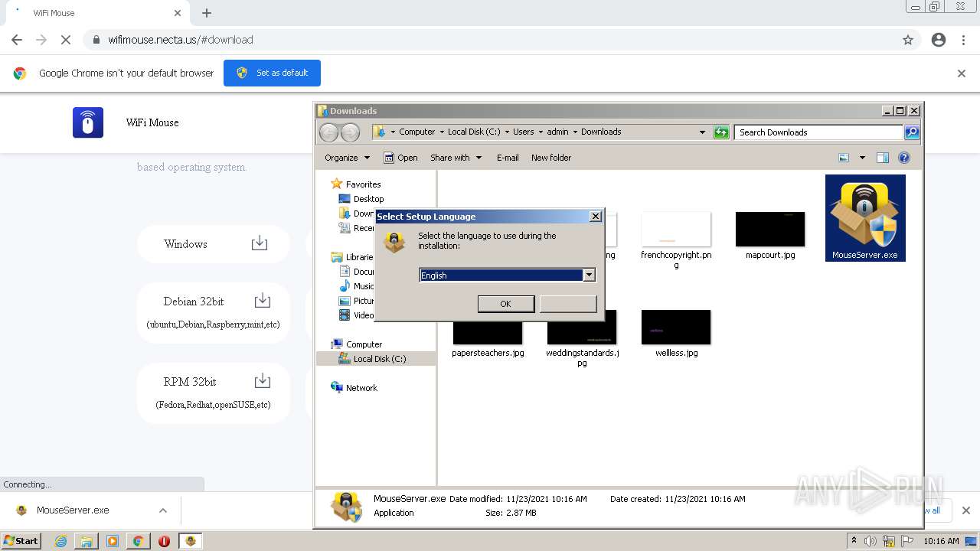Open the English language dropdown
980x551 pixels.
(x=589, y=275)
